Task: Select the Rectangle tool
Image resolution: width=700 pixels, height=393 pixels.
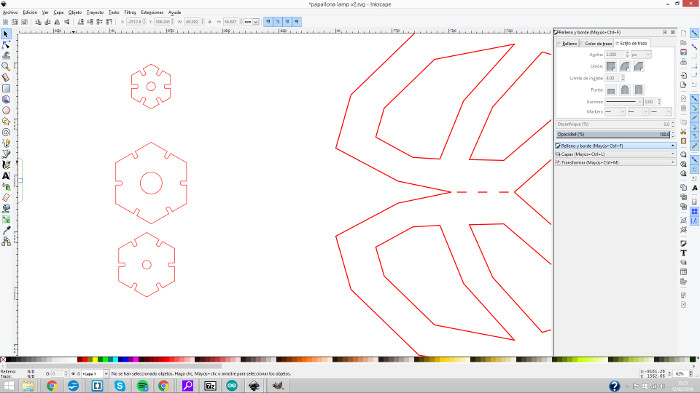Action: pyautogui.click(x=6, y=88)
